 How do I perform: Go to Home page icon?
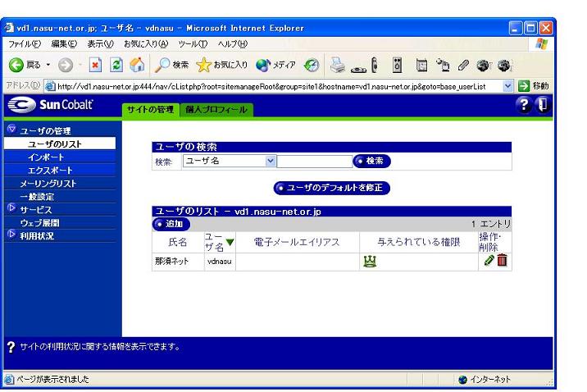(x=137, y=65)
